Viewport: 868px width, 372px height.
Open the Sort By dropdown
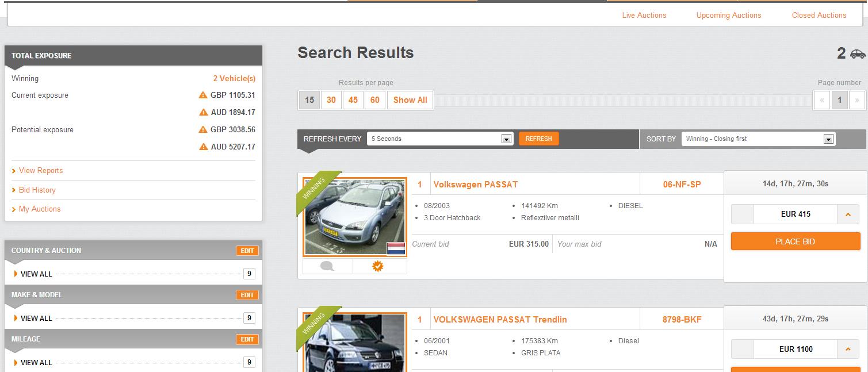(758, 139)
